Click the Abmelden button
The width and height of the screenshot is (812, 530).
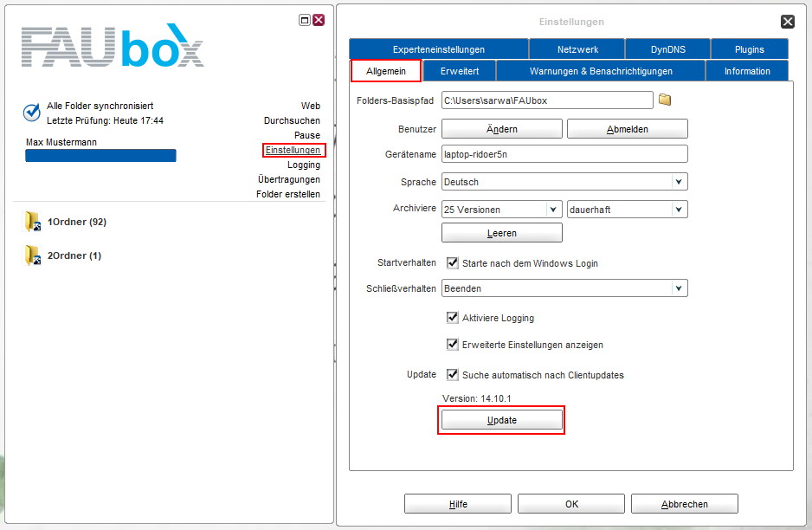pos(627,129)
